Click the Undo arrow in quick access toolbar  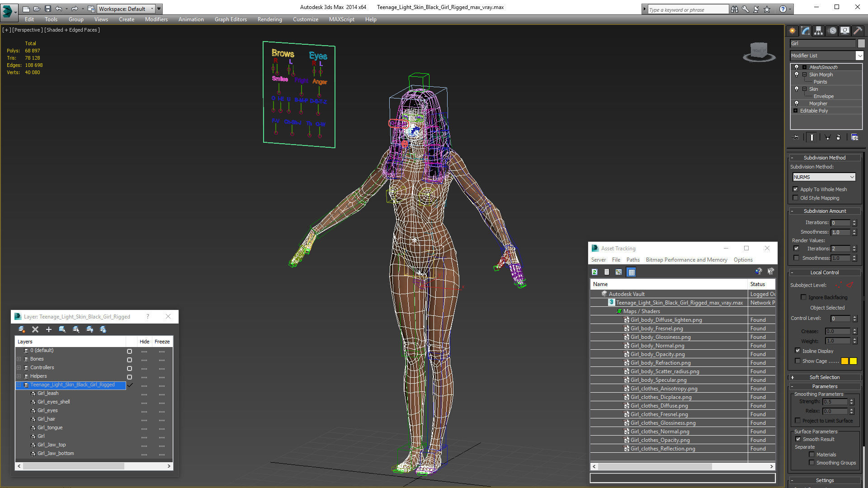(58, 9)
